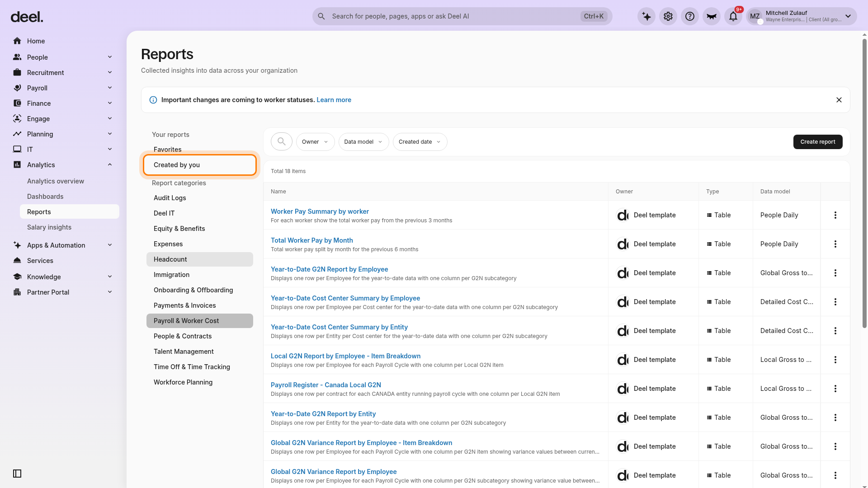
Task: Select the Audit Logs category
Action: 199,198
